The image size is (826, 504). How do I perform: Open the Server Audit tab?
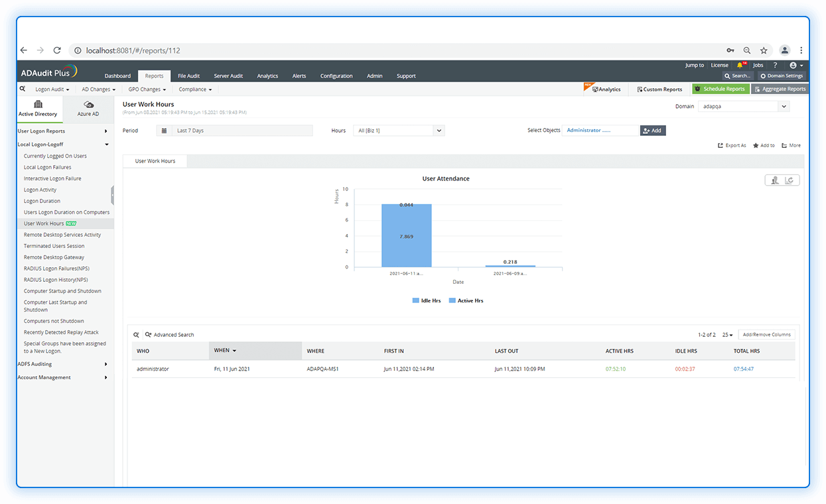228,76
